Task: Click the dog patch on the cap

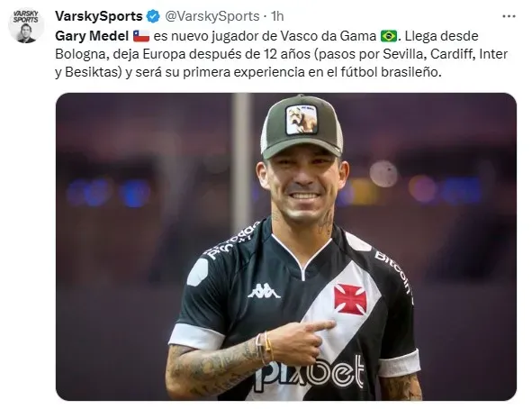Action: 302,120
